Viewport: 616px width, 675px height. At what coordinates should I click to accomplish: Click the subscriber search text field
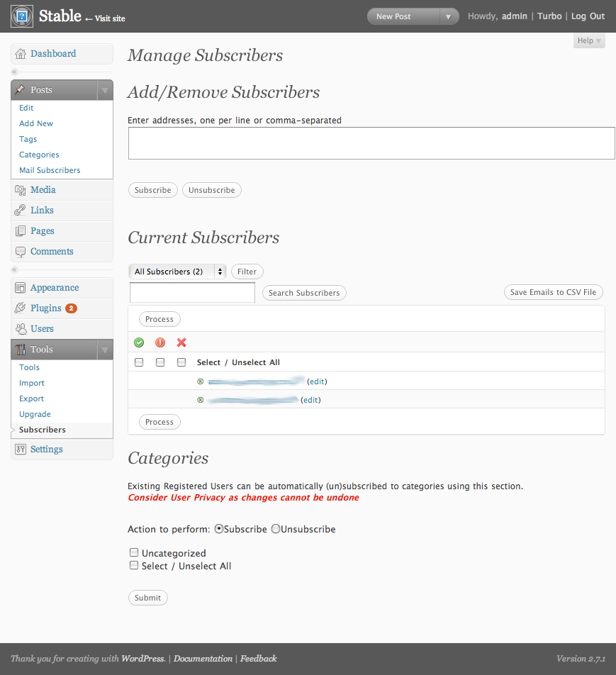click(192, 292)
